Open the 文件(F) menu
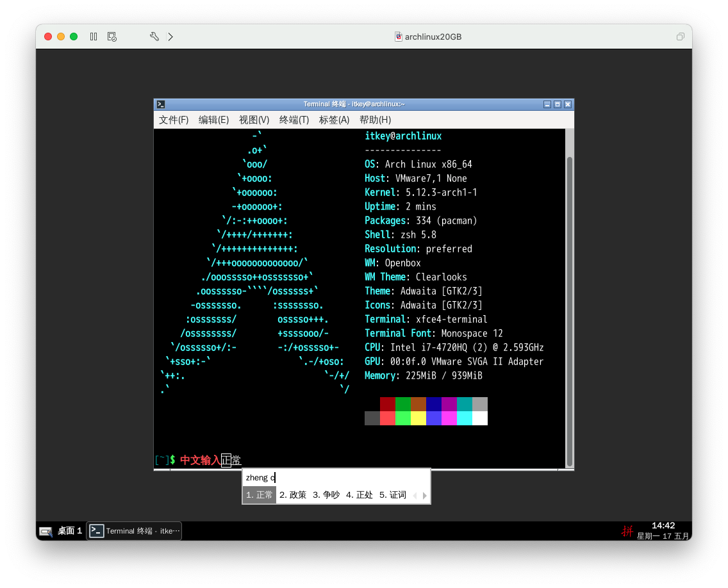The height and width of the screenshot is (588, 728). pyautogui.click(x=174, y=120)
